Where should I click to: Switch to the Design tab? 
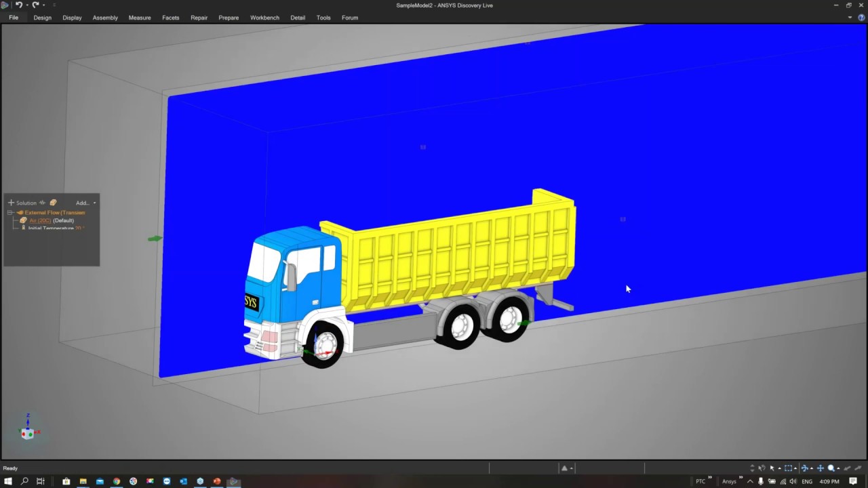click(x=43, y=18)
